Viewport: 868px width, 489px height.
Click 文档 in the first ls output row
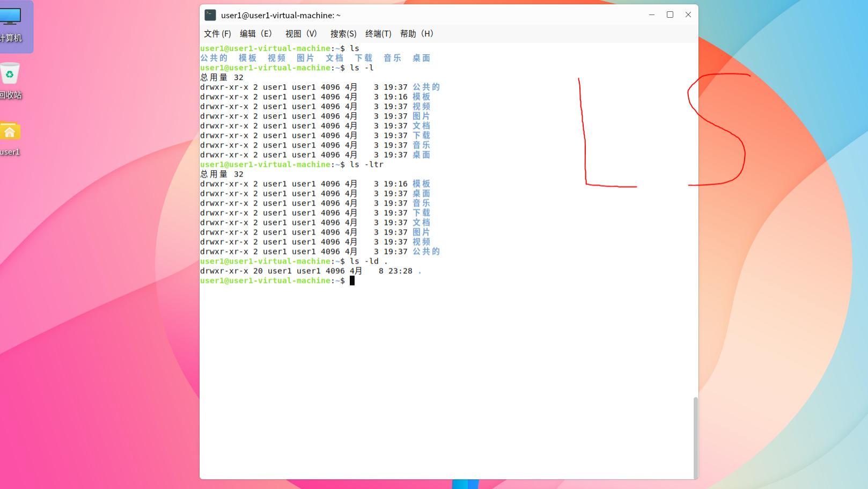pos(335,58)
